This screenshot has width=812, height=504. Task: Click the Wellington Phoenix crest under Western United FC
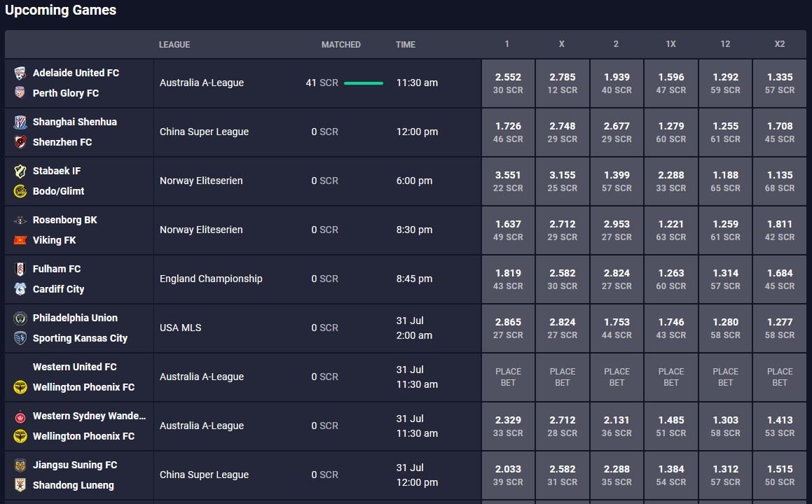point(20,388)
